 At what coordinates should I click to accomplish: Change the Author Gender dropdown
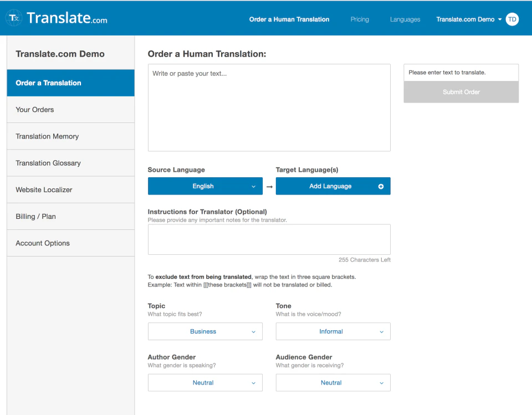204,383
